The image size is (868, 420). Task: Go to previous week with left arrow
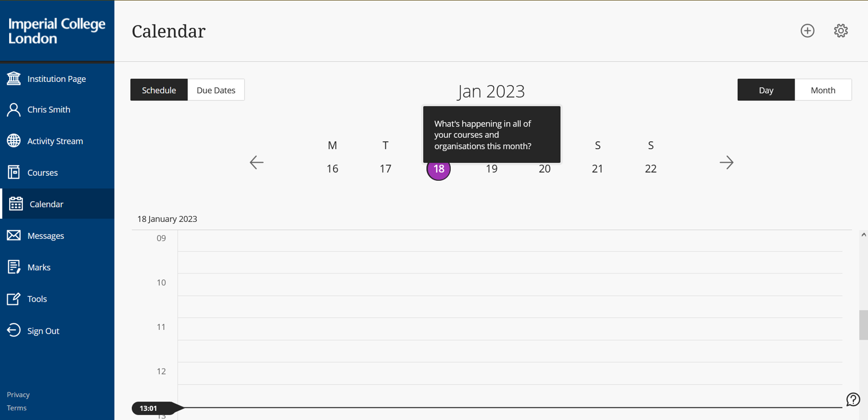coord(257,162)
